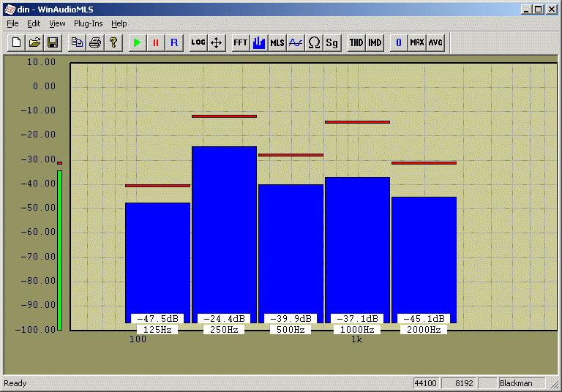
Task: Switch to MLS measurement mode
Action: pyautogui.click(x=277, y=42)
